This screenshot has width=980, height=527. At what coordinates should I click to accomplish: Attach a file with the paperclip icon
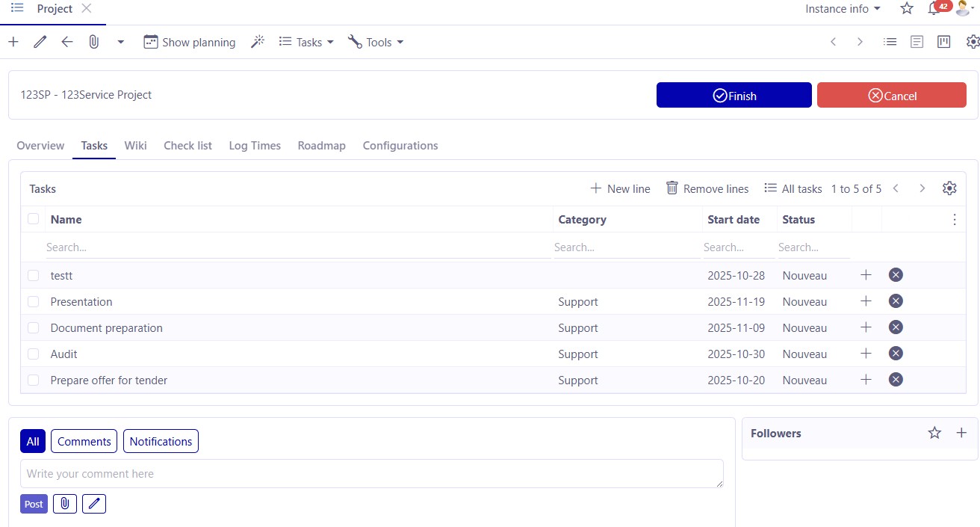click(93, 42)
